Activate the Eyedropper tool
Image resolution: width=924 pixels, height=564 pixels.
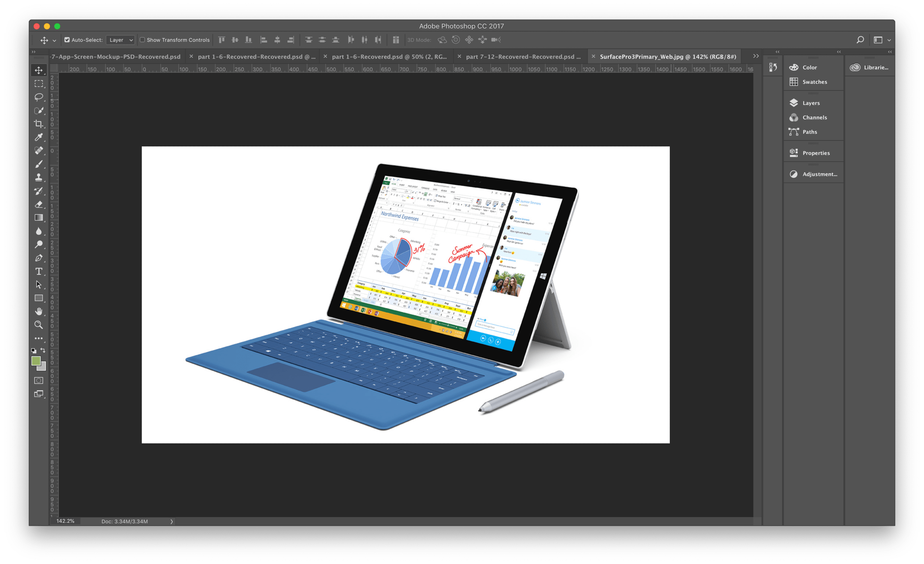[x=39, y=137]
